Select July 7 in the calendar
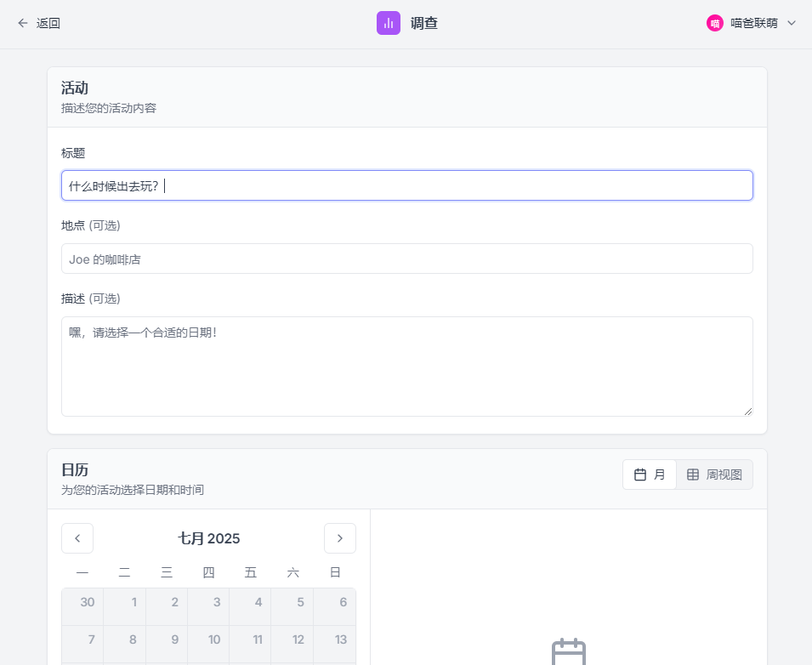This screenshot has width=812, height=665. [x=82, y=644]
